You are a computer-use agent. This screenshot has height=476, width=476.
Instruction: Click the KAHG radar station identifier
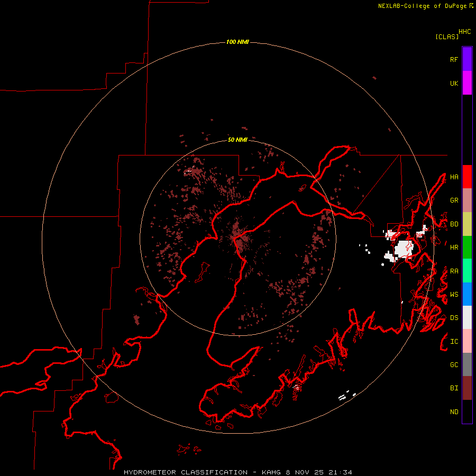271,472
